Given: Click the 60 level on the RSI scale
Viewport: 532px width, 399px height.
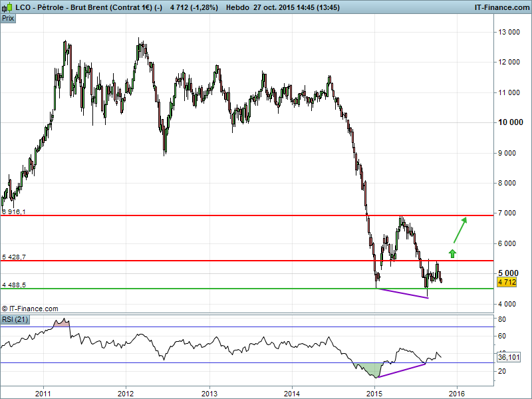Looking at the screenshot, I should 502,336.
